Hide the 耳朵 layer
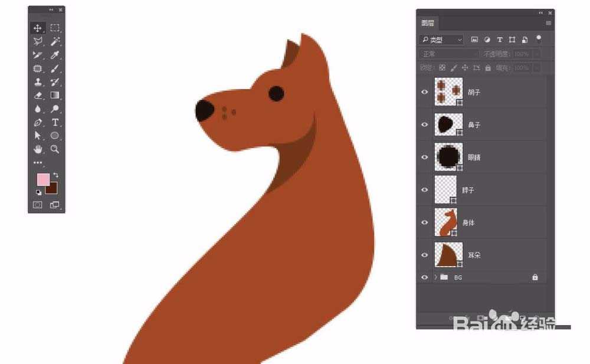 click(x=424, y=255)
